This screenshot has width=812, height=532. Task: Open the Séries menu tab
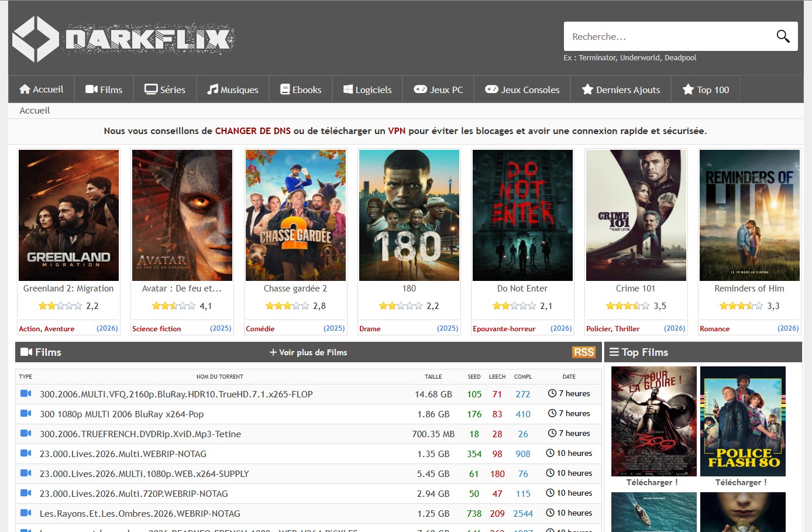pyautogui.click(x=165, y=90)
